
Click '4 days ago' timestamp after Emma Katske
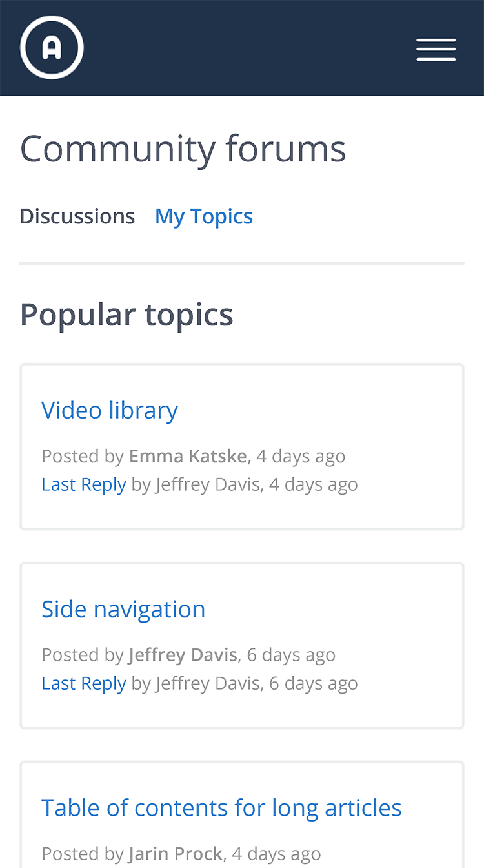(301, 456)
